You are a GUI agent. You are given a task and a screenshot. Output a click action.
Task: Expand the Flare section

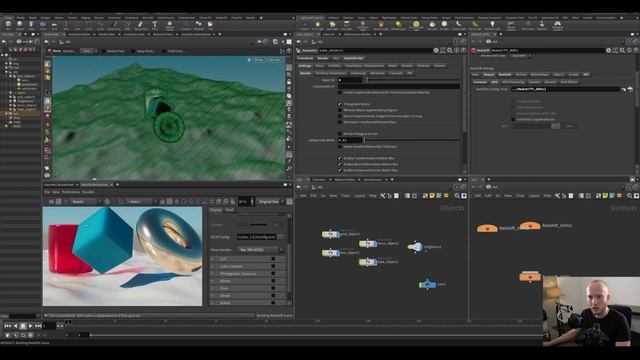pyautogui.click(x=247, y=288)
